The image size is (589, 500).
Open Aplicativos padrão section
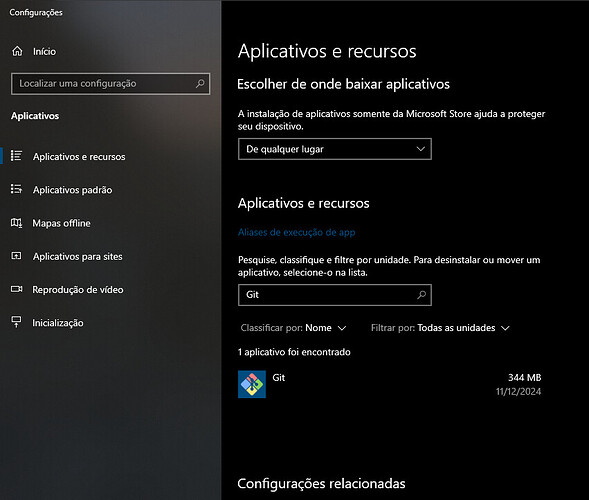pos(72,190)
